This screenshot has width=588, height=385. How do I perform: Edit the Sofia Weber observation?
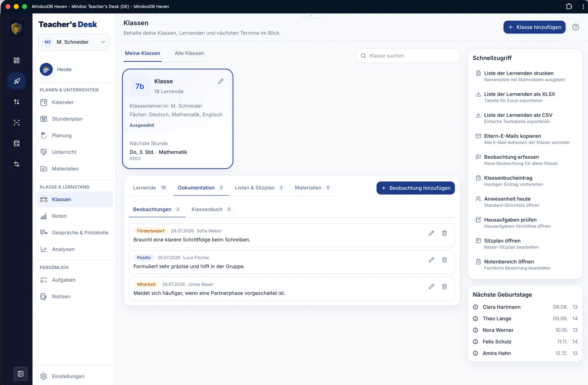431,233
